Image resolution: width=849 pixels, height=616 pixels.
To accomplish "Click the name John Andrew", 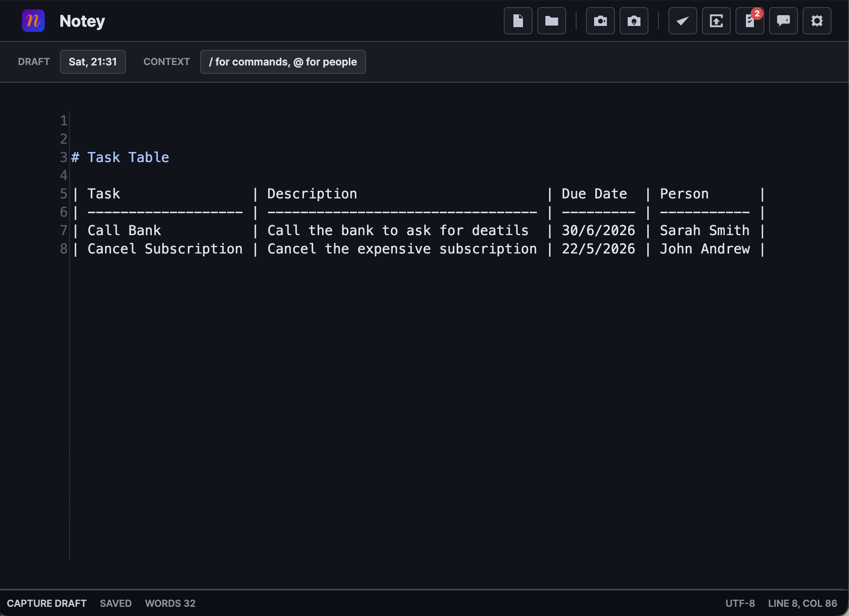I will click(x=705, y=249).
